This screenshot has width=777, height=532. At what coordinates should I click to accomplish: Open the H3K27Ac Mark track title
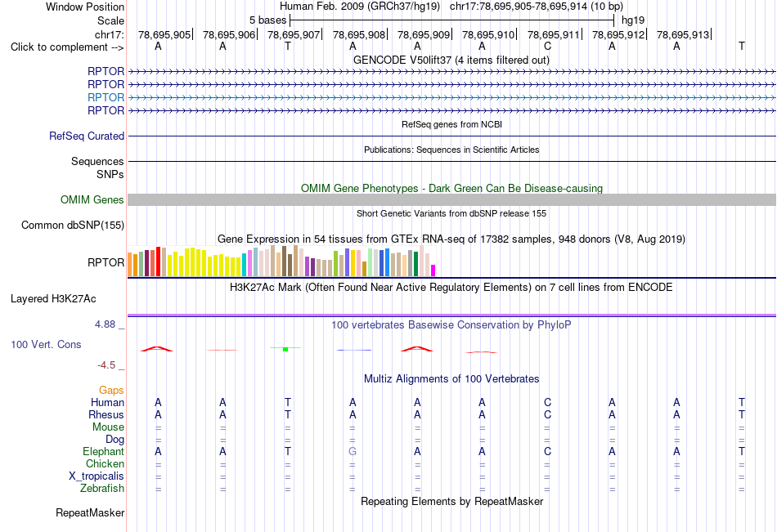pos(451,288)
